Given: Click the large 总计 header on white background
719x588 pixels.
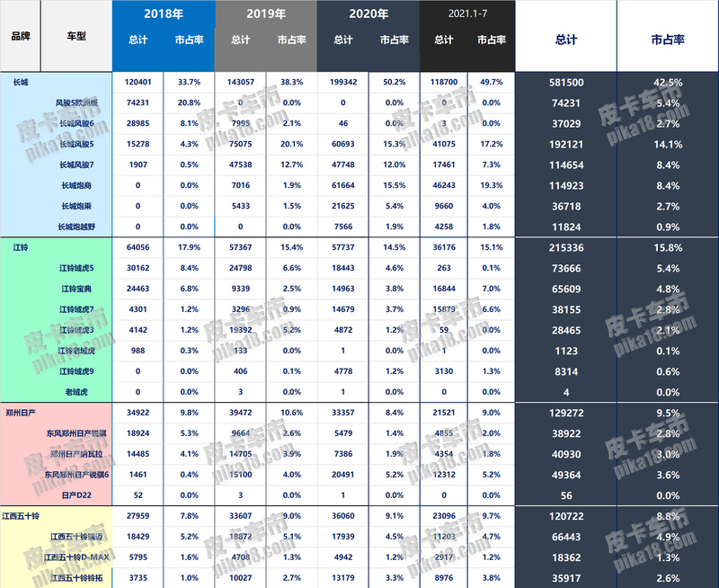Looking at the screenshot, I should pos(566,40).
